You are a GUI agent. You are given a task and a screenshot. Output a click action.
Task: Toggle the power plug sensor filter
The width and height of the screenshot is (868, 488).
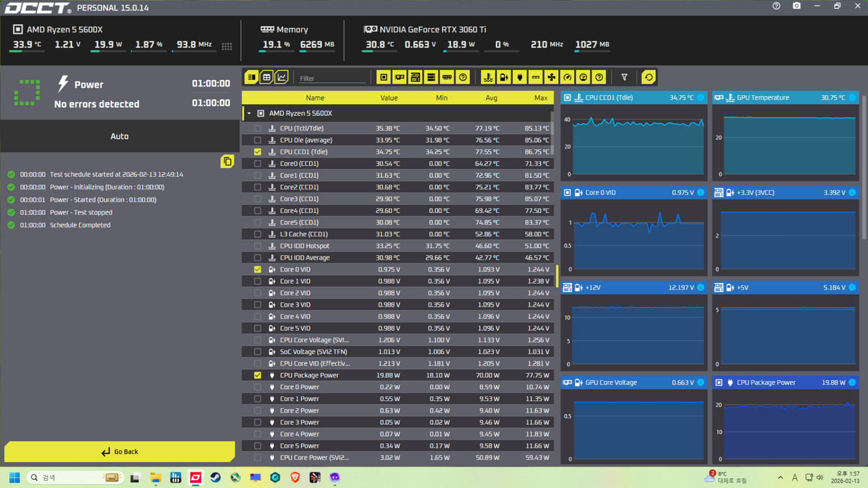(519, 77)
